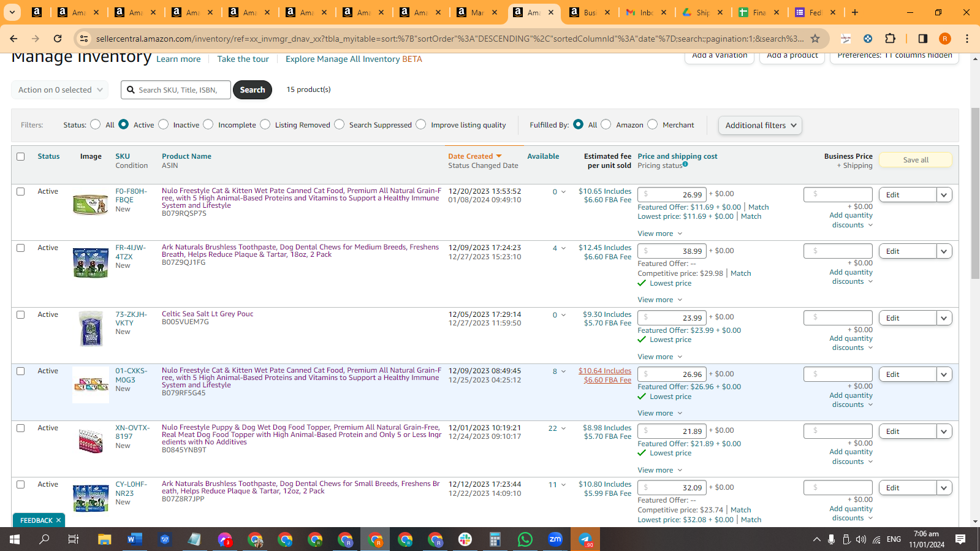Click Edit for SKU FR-4IJW-4TZX row
Screen dimensions: 980x551
click(908, 251)
